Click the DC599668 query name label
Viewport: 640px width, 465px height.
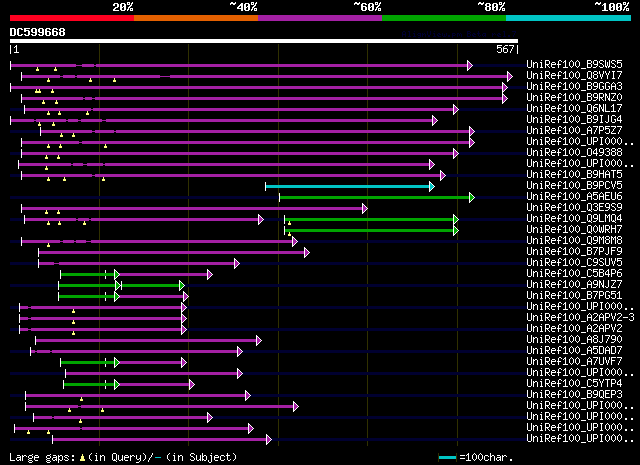38,32
